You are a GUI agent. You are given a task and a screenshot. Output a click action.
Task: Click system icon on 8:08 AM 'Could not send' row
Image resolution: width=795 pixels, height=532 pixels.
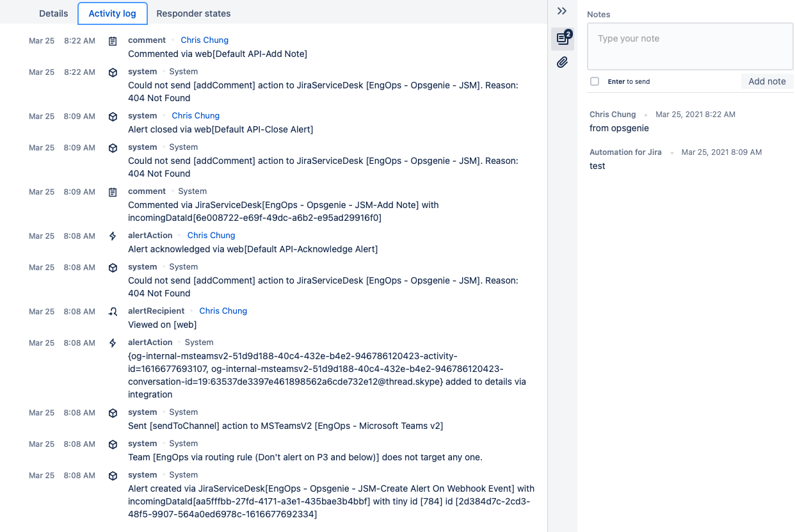click(113, 268)
